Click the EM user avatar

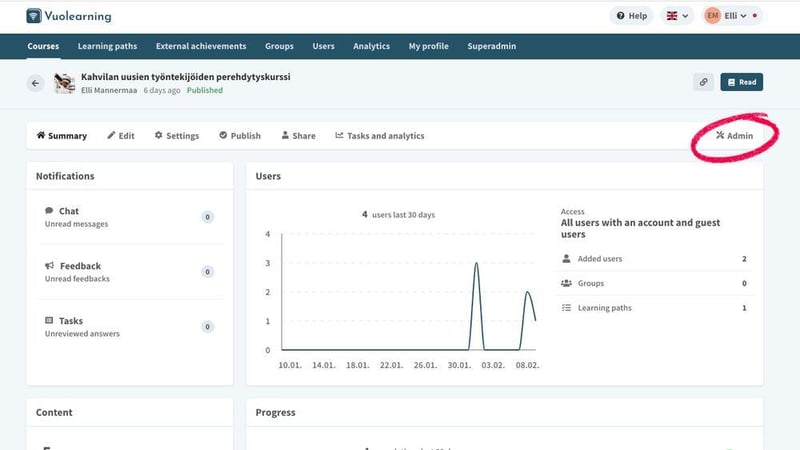coord(712,16)
